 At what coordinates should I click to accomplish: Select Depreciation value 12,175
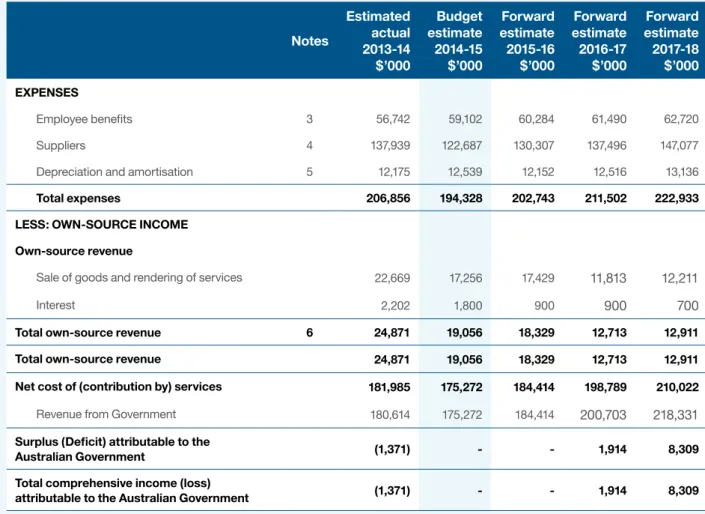[x=394, y=172]
